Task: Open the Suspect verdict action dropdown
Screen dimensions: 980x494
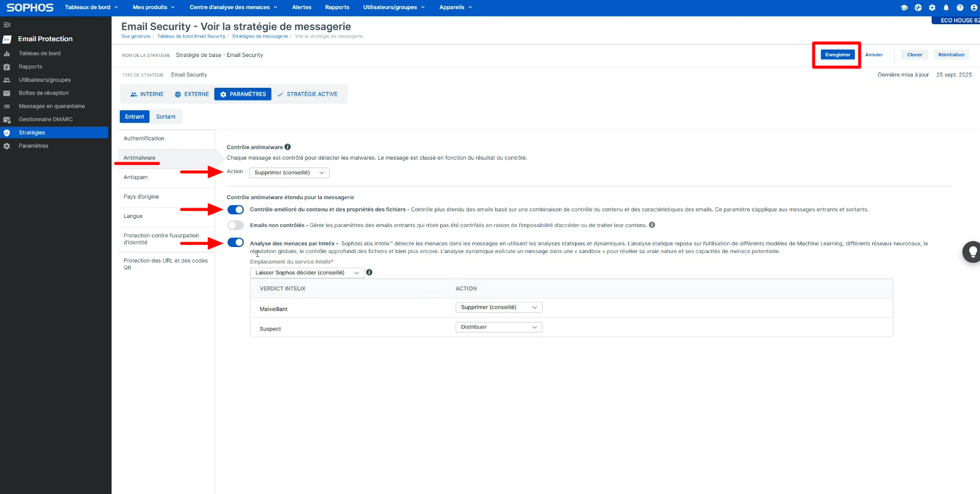Action: (x=499, y=327)
